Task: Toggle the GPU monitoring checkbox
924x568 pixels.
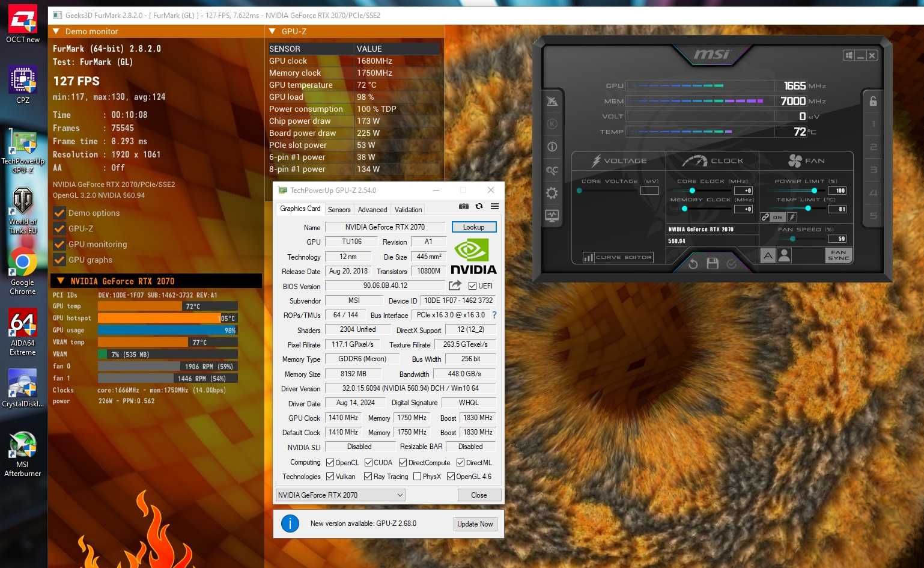Action: pyautogui.click(x=59, y=244)
